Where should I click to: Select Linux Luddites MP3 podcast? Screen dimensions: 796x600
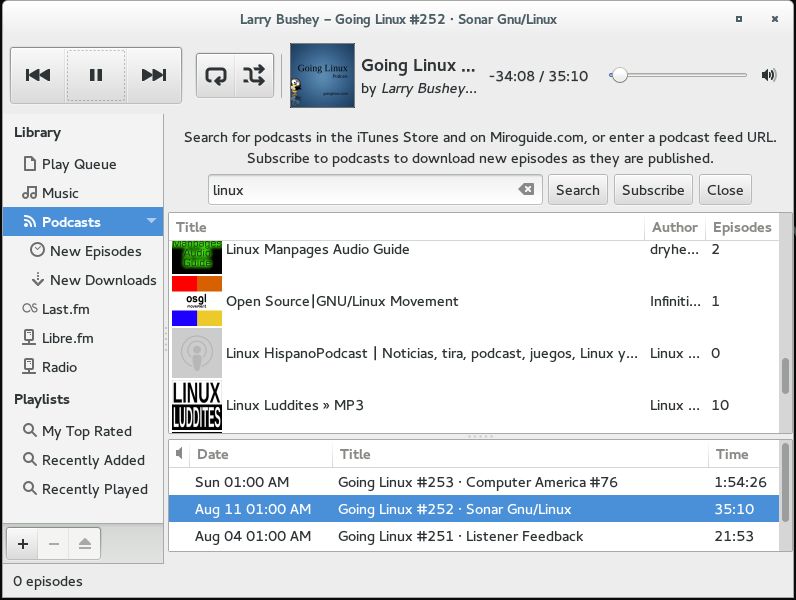click(474, 405)
